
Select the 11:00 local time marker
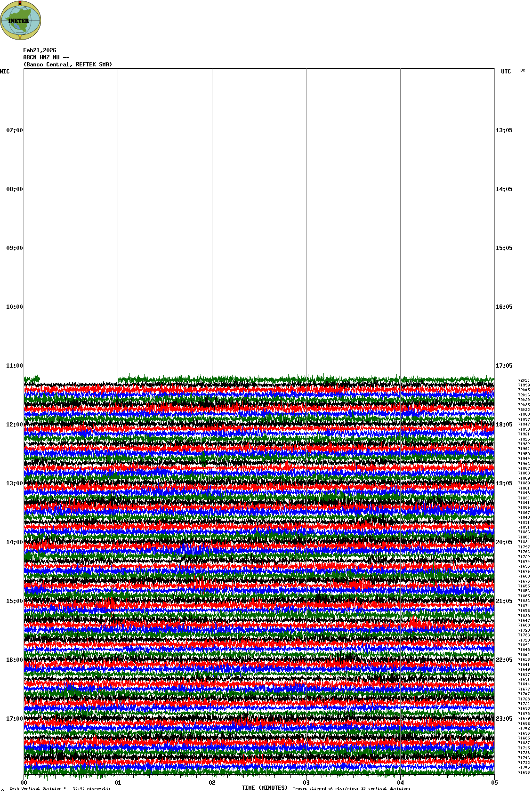(14, 366)
